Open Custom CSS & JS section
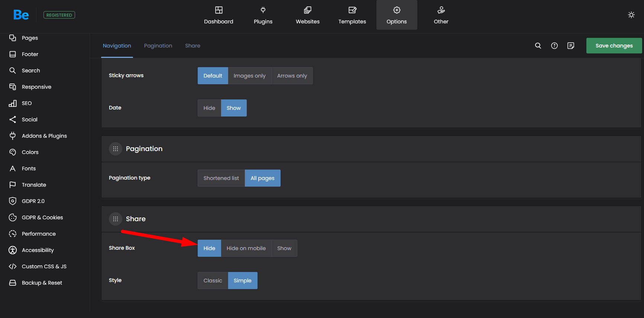The height and width of the screenshot is (318, 644). [x=44, y=266]
